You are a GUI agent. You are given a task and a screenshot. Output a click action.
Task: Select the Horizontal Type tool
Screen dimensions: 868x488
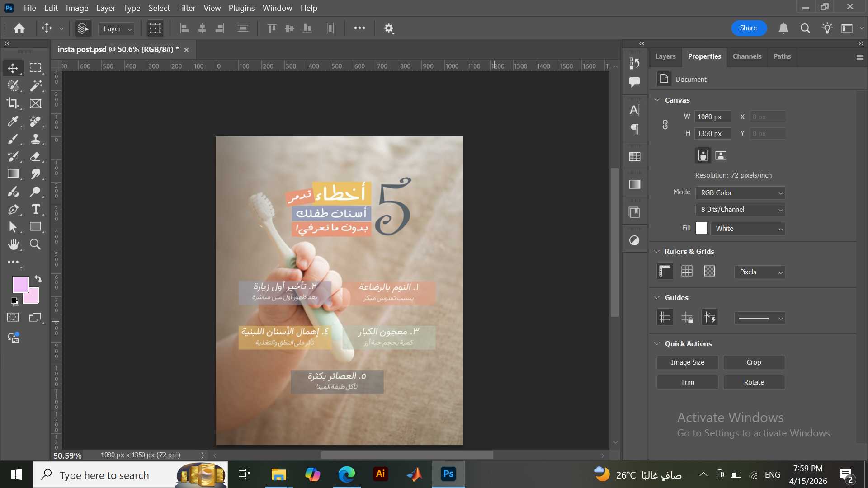(x=35, y=209)
